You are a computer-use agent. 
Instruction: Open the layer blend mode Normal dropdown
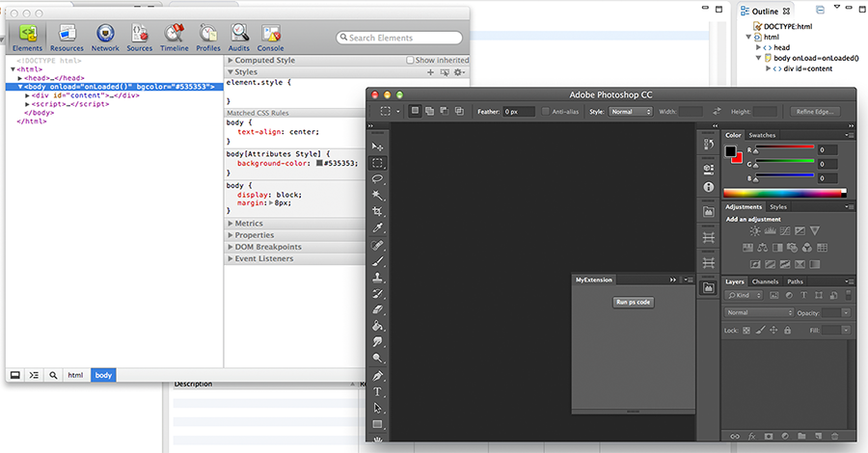(758, 312)
